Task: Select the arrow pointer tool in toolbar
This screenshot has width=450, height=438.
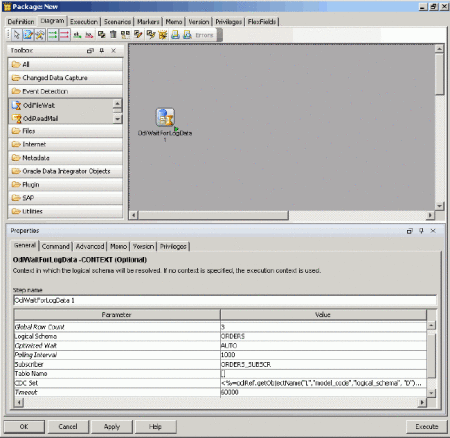Action: point(16,35)
